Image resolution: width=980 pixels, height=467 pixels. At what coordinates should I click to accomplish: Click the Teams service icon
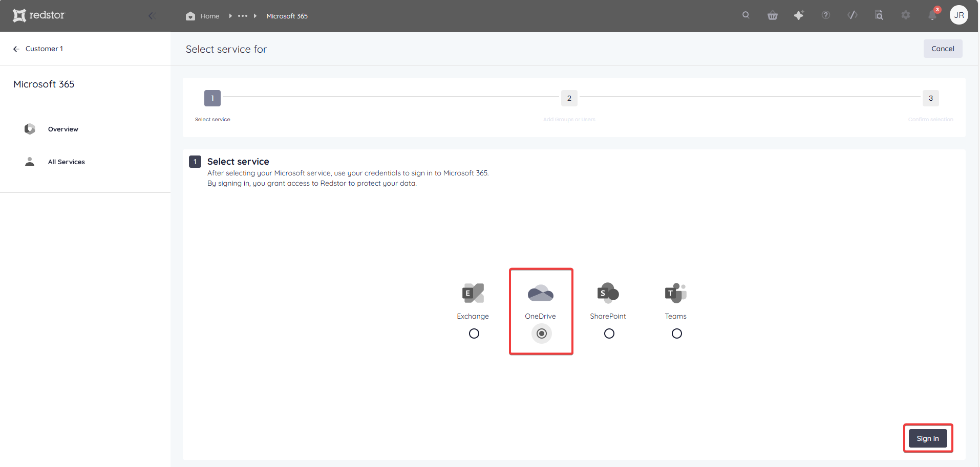[x=676, y=293]
